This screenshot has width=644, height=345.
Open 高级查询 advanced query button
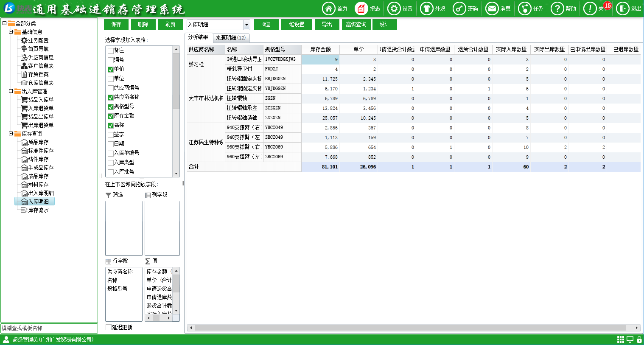point(356,25)
